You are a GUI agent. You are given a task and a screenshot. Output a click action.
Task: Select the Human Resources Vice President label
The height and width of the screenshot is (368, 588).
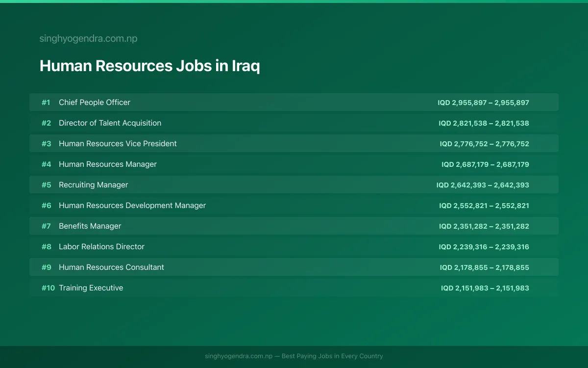pos(118,144)
